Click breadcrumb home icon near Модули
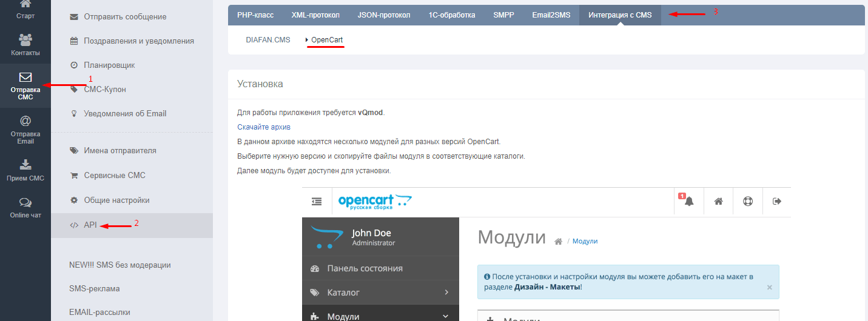 (558, 241)
